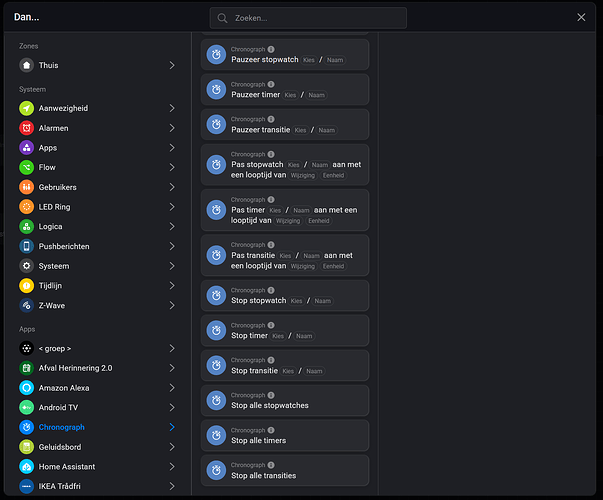
Task: Add the Stop stopwatch action card
Action: [285, 296]
